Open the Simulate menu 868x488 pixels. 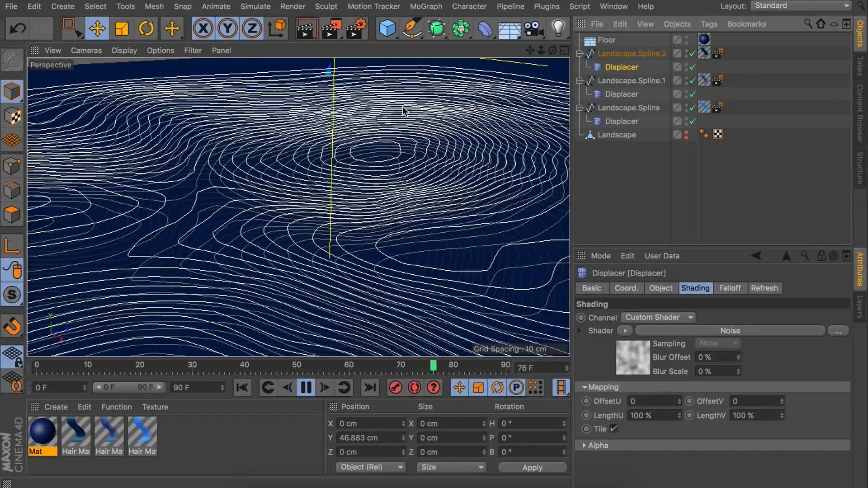tap(255, 6)
